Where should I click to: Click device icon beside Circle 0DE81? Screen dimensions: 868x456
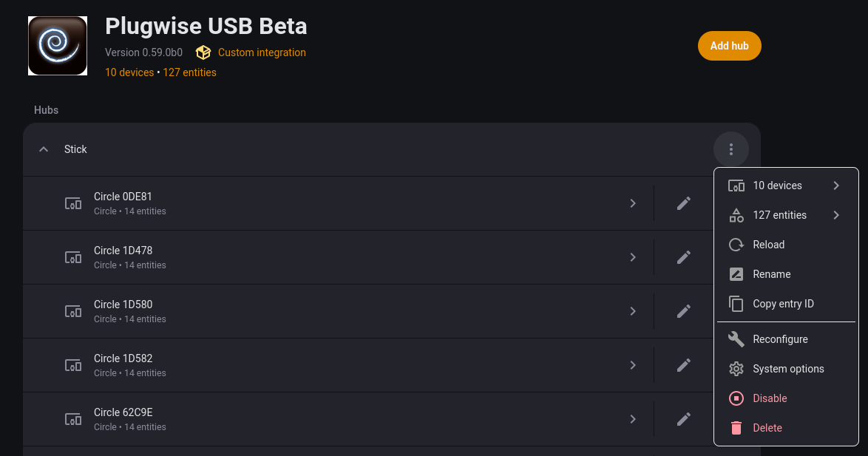point(73,203)
